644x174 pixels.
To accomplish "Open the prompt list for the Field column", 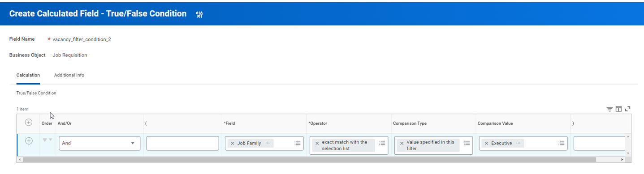I will [x=298, y=143].
